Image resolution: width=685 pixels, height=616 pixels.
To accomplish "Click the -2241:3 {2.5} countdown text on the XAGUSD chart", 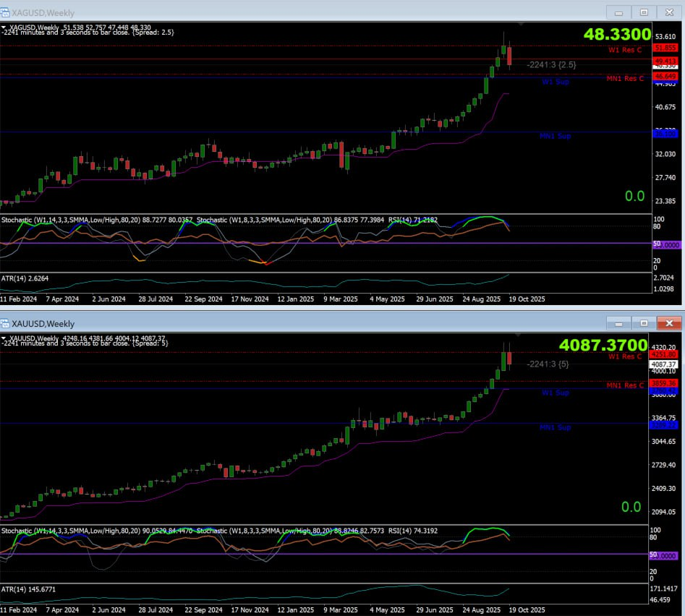I will coord(551,64).
